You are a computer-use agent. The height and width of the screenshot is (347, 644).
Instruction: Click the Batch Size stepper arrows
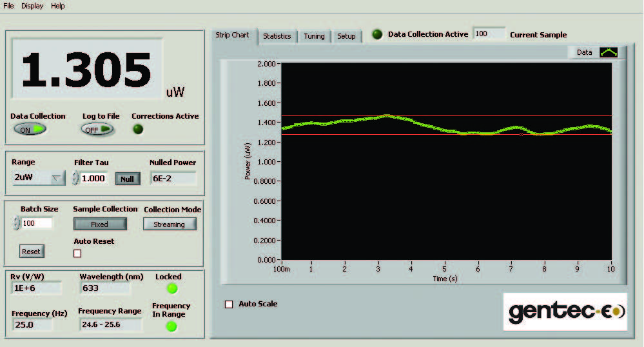[16, 223]
